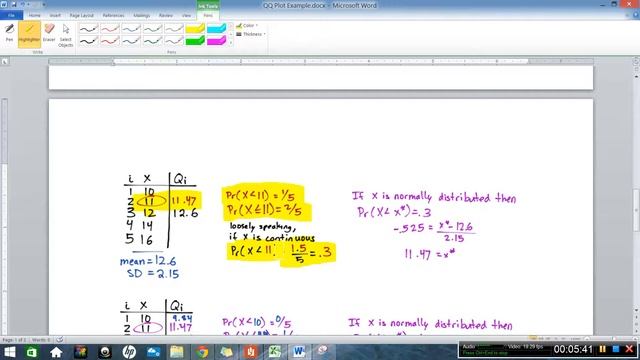640x360 pixels.
Task: Open the File Explorer folder on taskbar
Action: coord(177,351)
